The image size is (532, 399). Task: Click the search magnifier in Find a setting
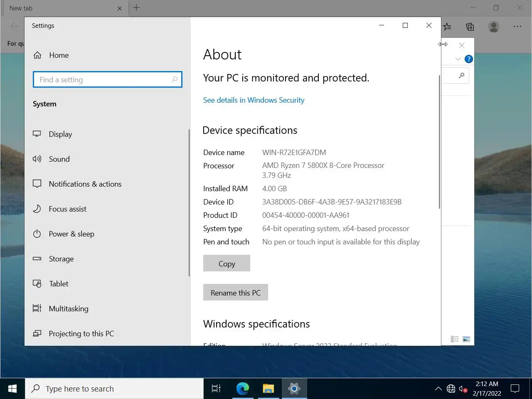175,79
